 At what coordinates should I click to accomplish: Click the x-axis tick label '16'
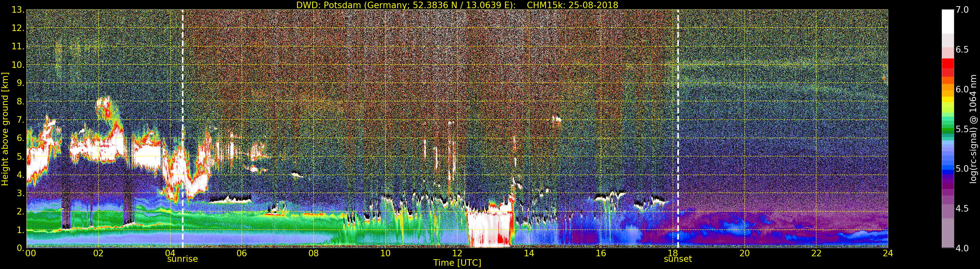[x=601, y=253]
